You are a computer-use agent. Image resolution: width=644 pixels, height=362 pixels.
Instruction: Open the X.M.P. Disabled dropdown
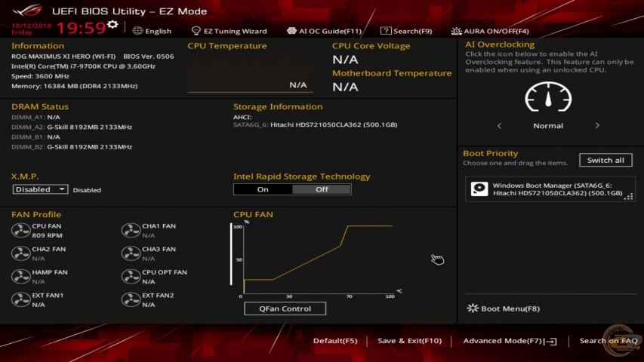coord(40,189)
